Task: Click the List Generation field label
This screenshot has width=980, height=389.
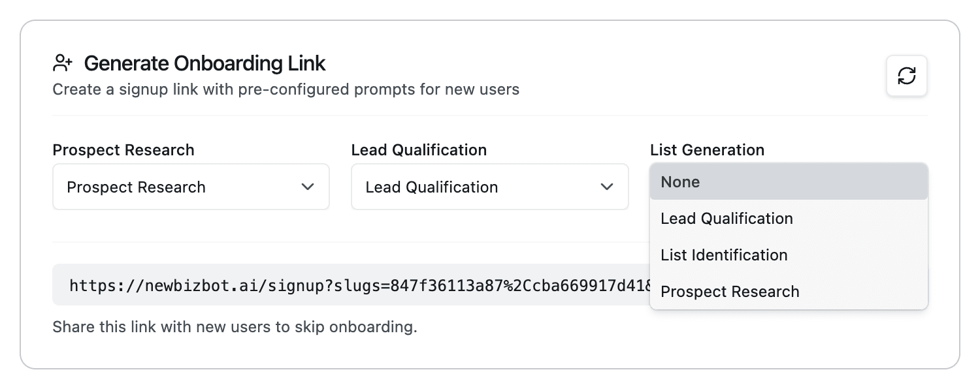Action: (708, 149)
